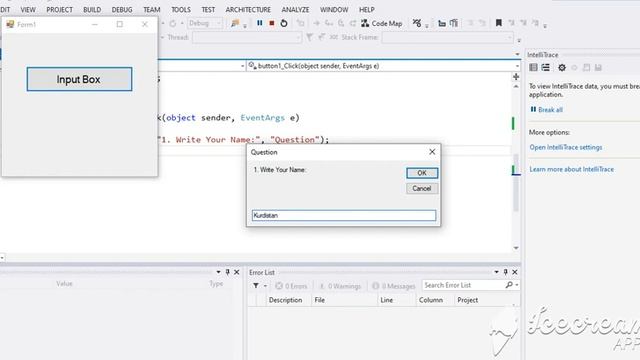Pin the Locals panel with Value column
640x360 pixels.
[x=227, y=272]
